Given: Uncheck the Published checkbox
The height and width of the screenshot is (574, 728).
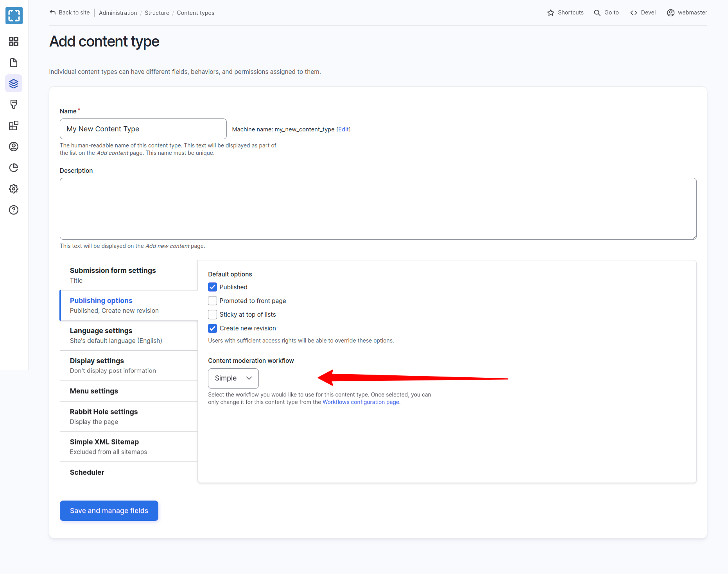Looking at the screenshot, I should pos(212,287).
